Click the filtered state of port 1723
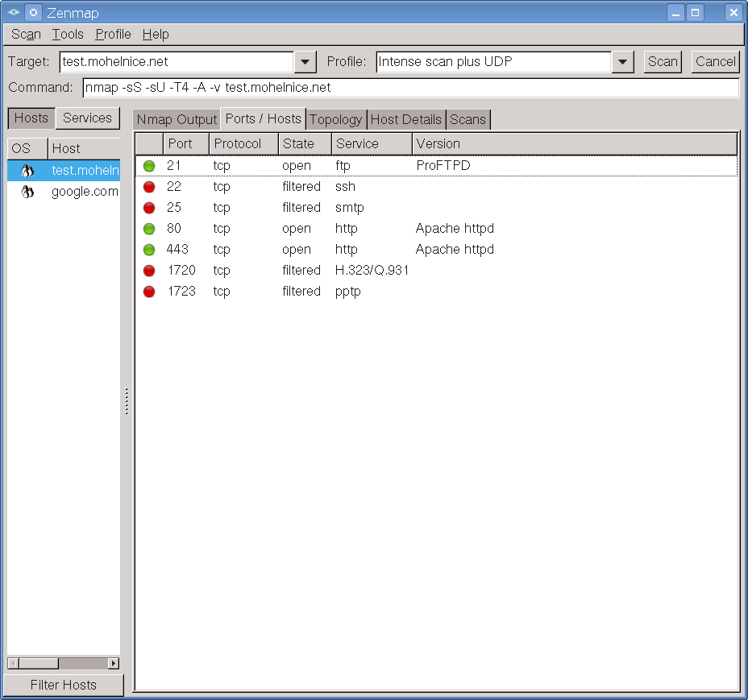Image resolution: width=748 pixels, height=700 pixels. 301,292
